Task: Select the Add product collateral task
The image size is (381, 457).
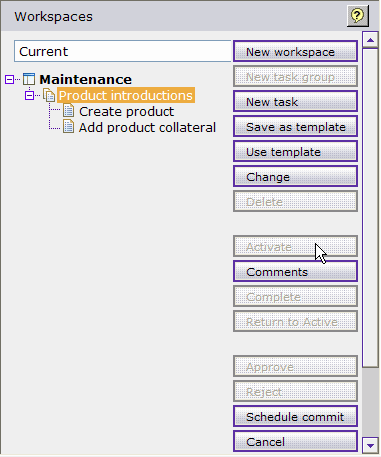Action: coord(147,127)
